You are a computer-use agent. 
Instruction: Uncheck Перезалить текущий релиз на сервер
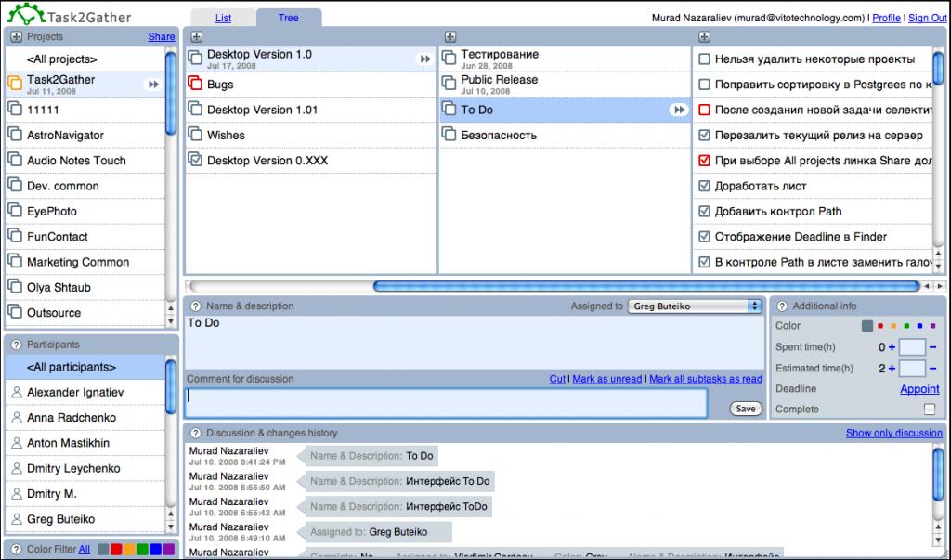click(704, 136)
